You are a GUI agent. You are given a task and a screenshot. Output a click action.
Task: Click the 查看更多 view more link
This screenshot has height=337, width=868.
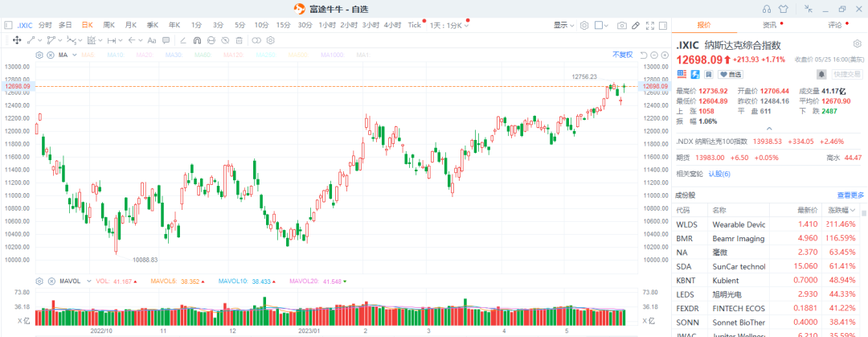(850, 195)
